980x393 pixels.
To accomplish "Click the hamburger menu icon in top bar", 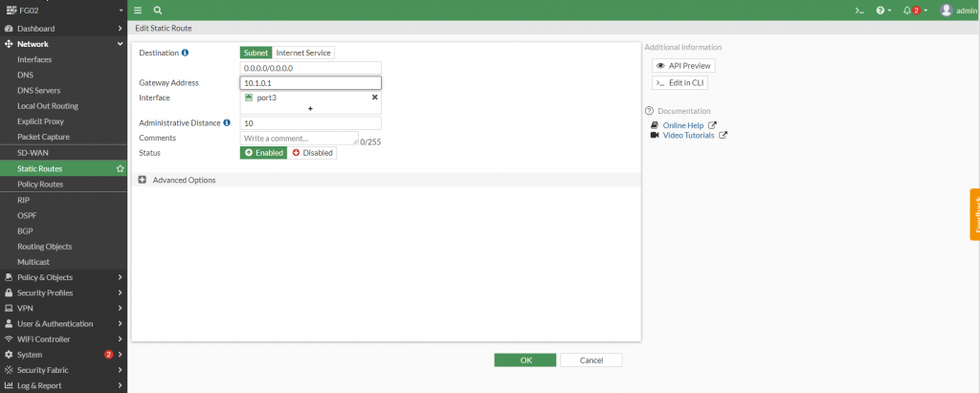I will click(x=138, y=10).
